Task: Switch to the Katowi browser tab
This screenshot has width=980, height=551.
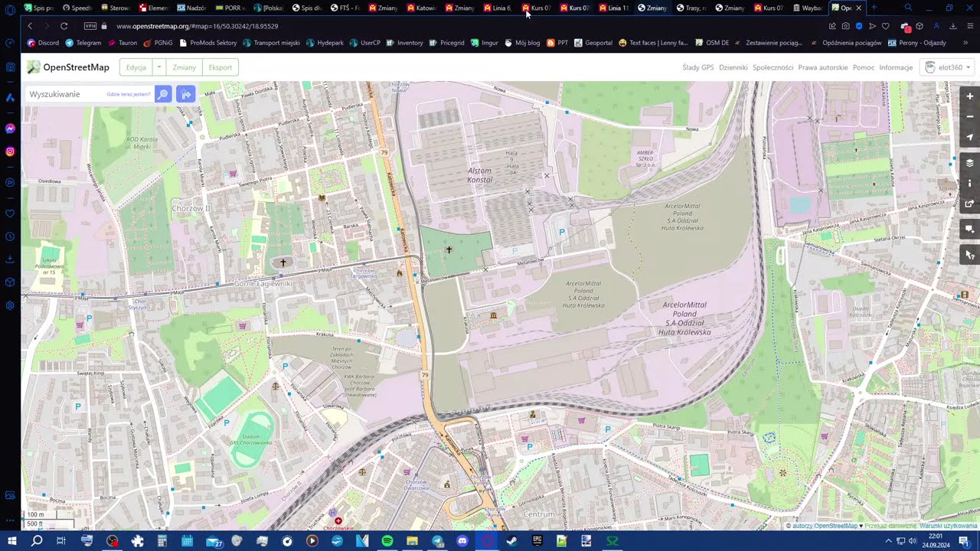Action: [x=422, y=8]
